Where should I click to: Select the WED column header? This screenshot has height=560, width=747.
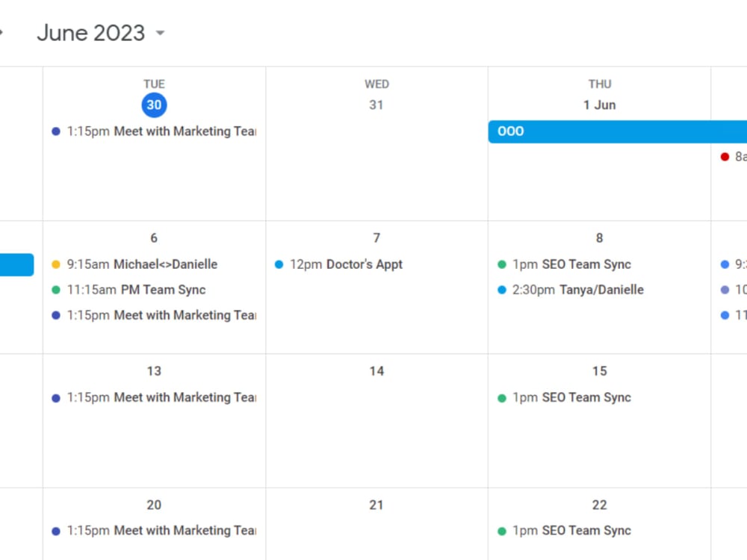(376, 84)
